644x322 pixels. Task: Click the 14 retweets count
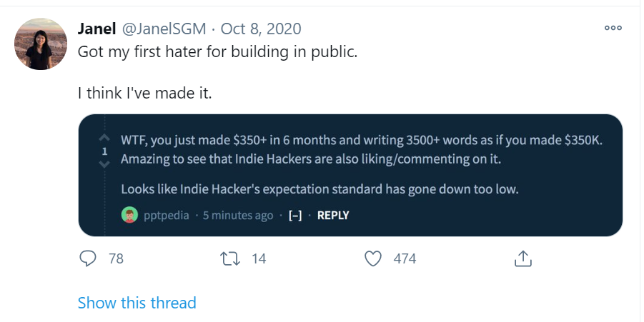click(259, 259)
